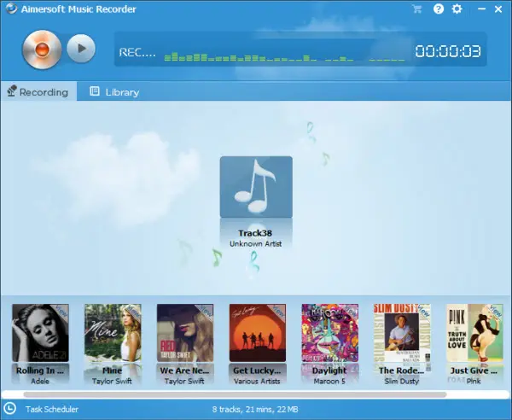Viewport: 512px width, 420px height.
Task: Click View ribbon on Pink cover
Action: pyautogui.click(x=496, y=311)
